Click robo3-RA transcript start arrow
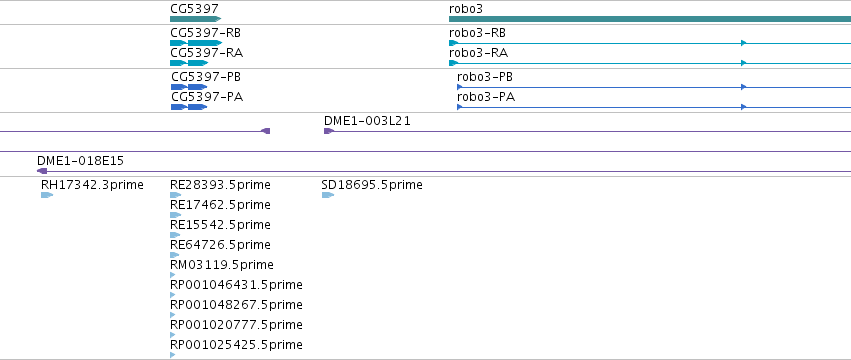The height and width of the screenshot is (360, 851). coord(454,63)
